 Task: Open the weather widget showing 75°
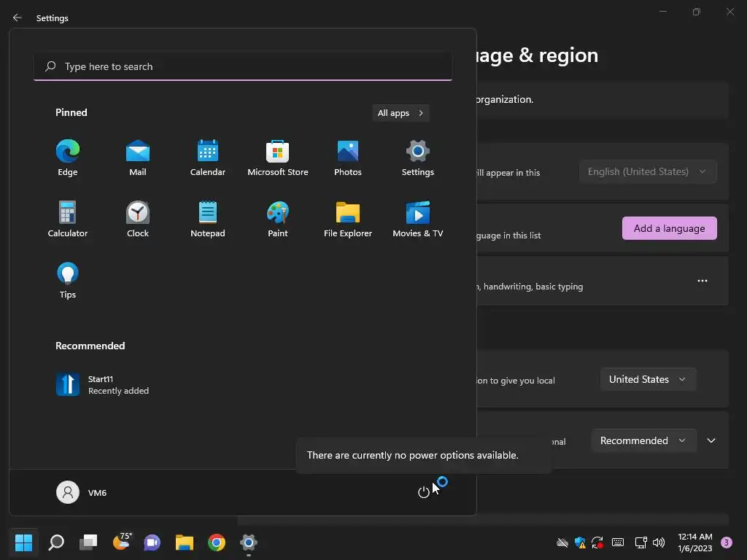coord(122,542)
